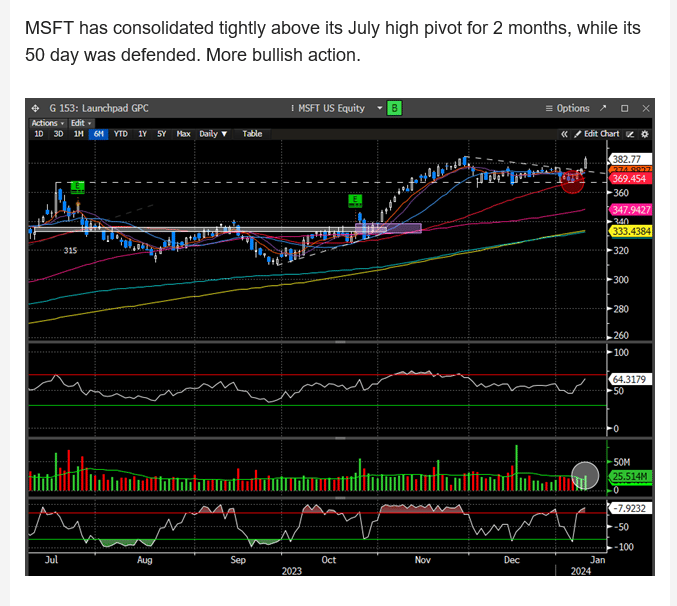Open the Options menu
Screen dimensions: 677x606
coord(567,108)
